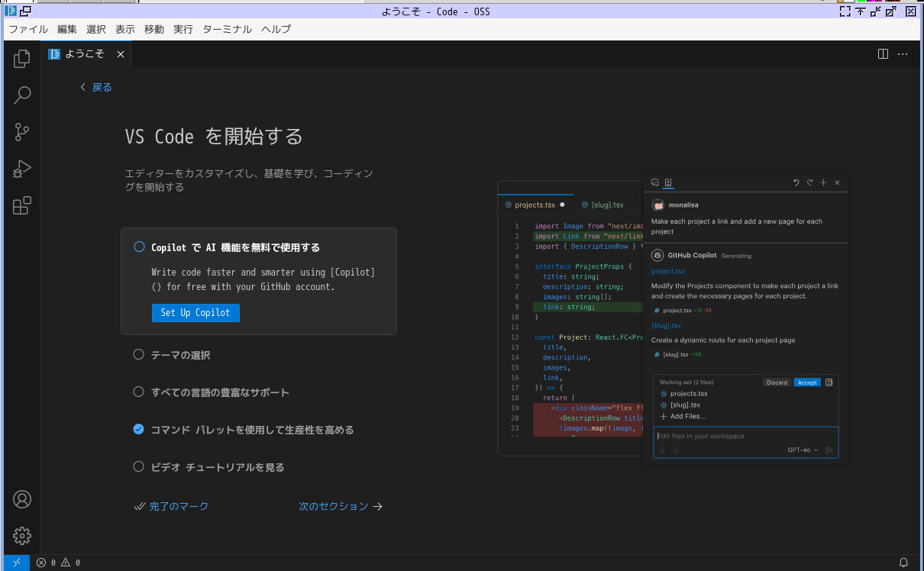Screen dimensions: 924x571
Task: Open the editor more actions (…) menu
Action: pyautogui.click(x=903, y=54)
